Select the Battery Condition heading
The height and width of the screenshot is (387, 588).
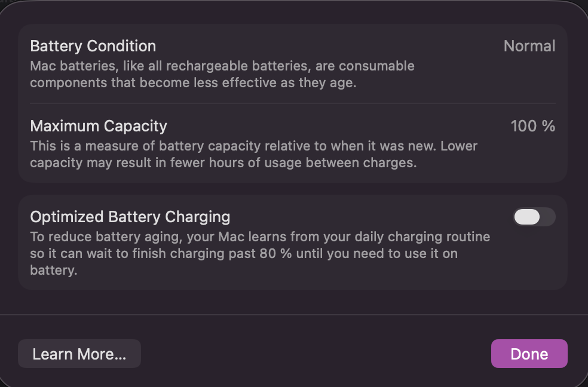tap(93, 46)
